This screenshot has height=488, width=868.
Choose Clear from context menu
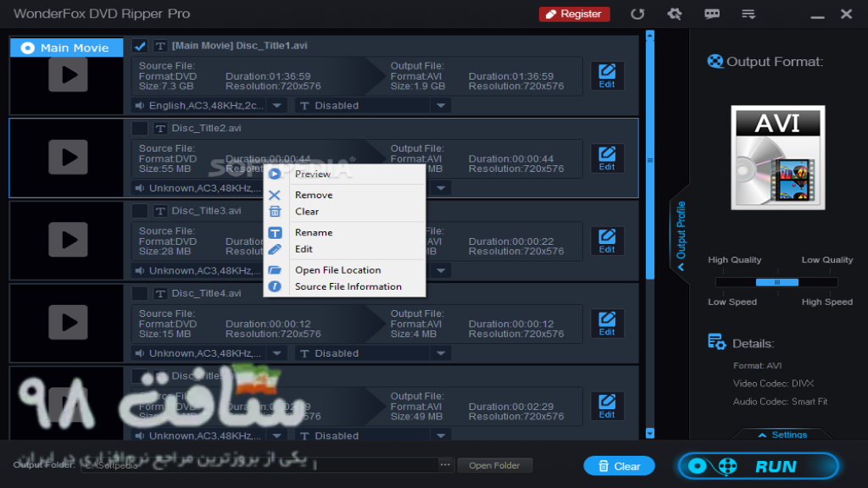coord(344,211)
